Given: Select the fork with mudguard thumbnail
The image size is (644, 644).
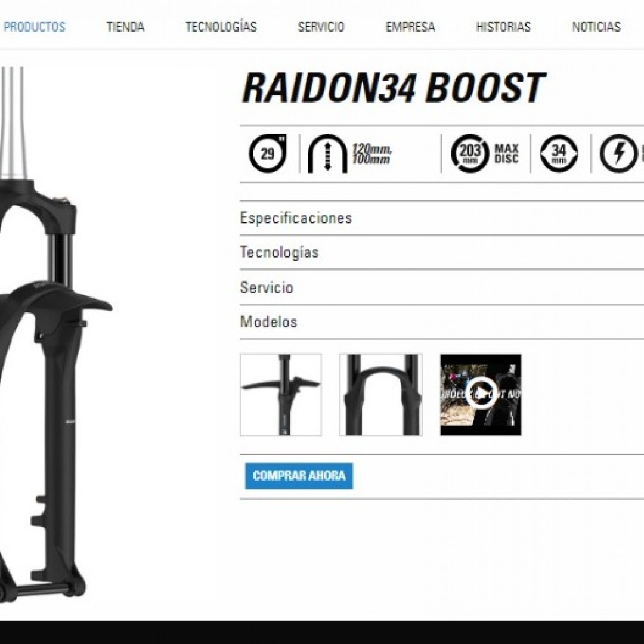Looking at the screenshot, I should click(281, 395).
